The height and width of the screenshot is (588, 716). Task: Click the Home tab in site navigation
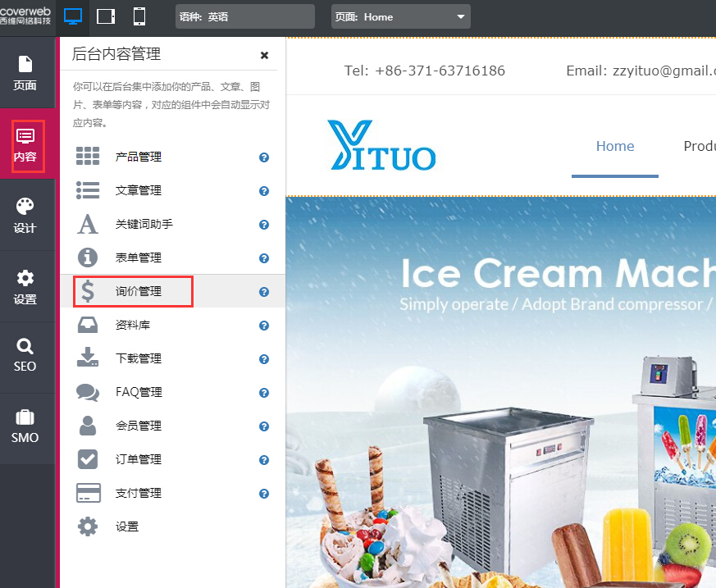pos(614,146)
